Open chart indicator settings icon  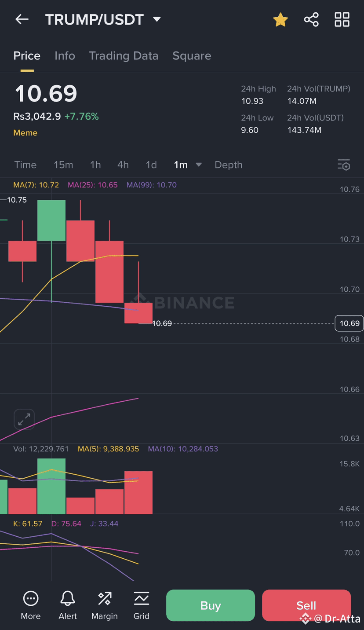(x=344, y=165)
